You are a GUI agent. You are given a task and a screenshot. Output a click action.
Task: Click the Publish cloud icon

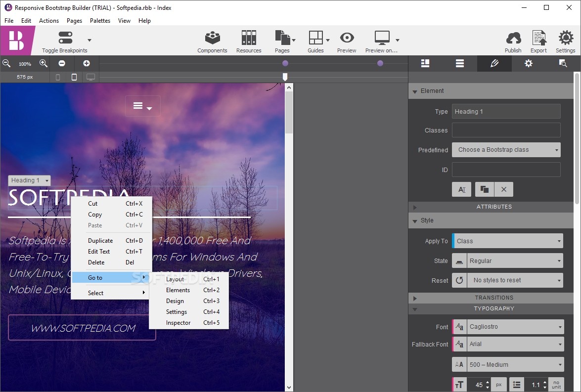pyautogui.click(x=513, y=38)
